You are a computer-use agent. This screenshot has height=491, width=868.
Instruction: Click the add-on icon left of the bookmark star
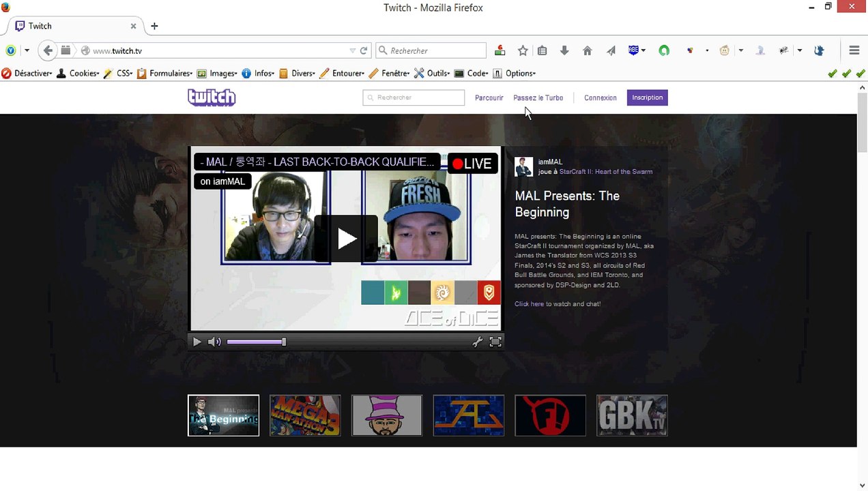500,50
